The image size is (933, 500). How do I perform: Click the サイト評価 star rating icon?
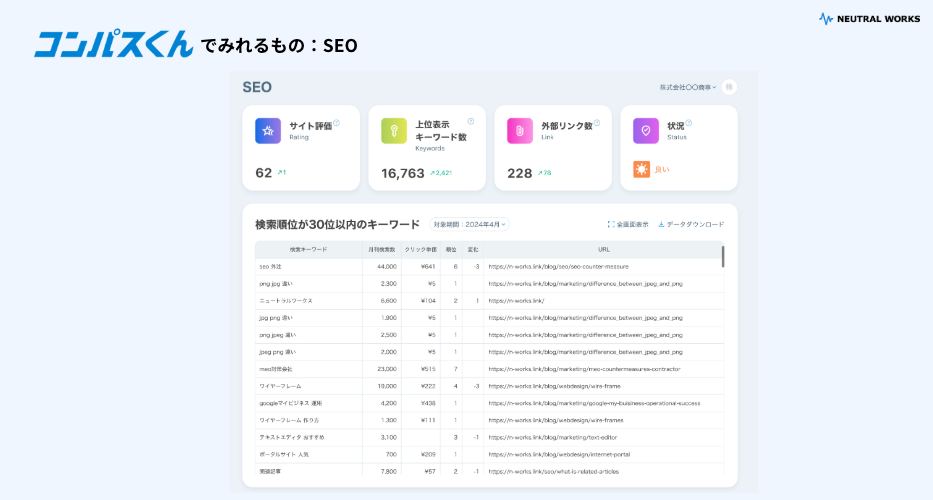[268, 131]
